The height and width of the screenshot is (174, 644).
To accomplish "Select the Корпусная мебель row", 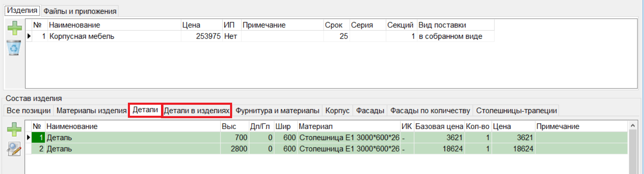I will (82, 36).
